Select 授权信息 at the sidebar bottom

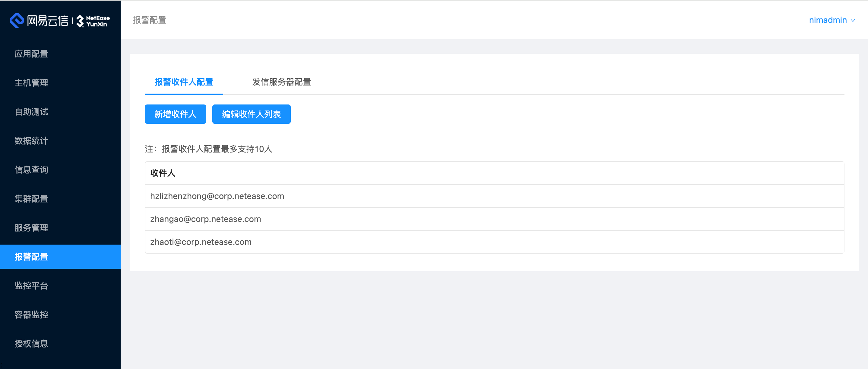coord(31,344)
